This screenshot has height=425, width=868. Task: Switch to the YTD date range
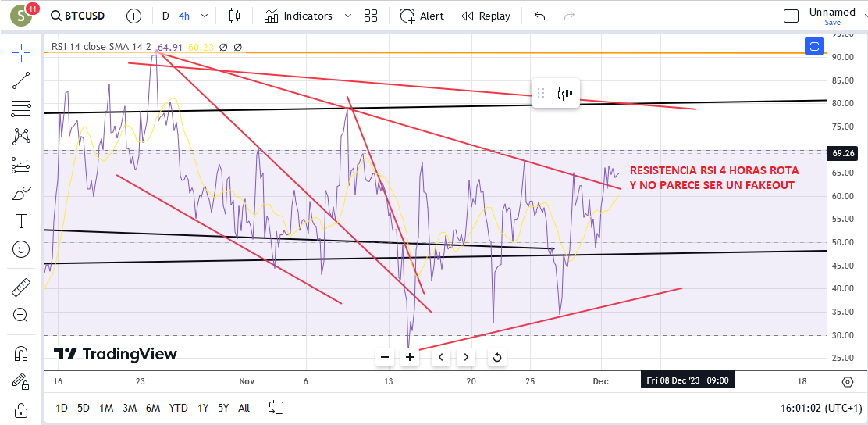pos(178,409)
